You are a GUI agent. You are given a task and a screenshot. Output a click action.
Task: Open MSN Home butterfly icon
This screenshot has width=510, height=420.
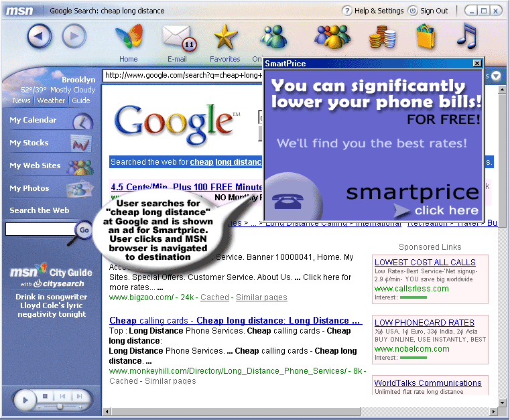click(x=129, y=36)
